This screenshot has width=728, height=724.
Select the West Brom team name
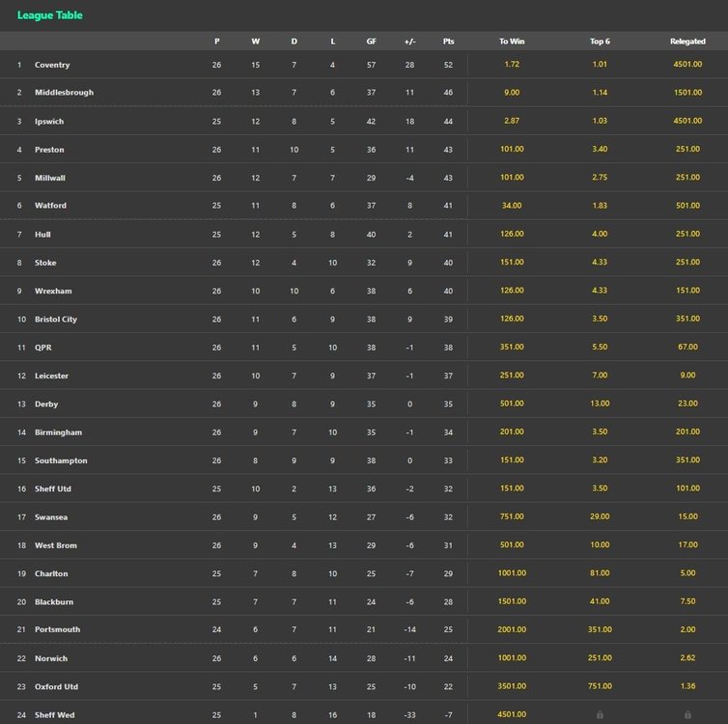point(56,545)
